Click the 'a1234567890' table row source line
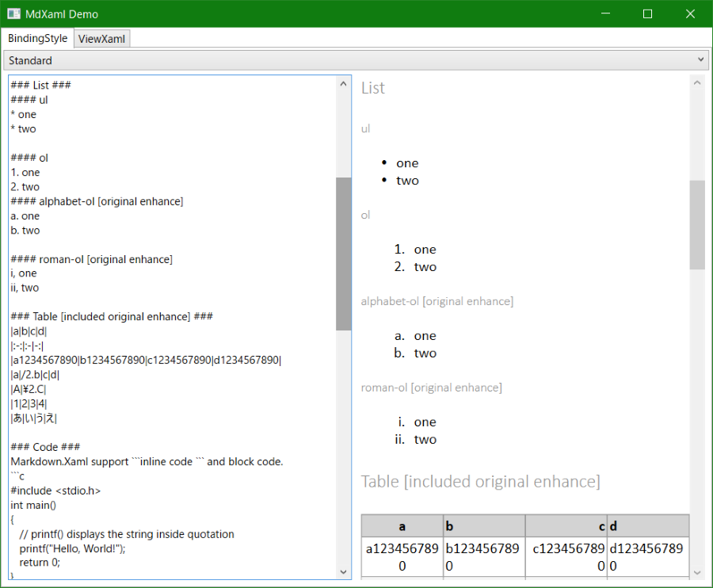 click(146, 360)
